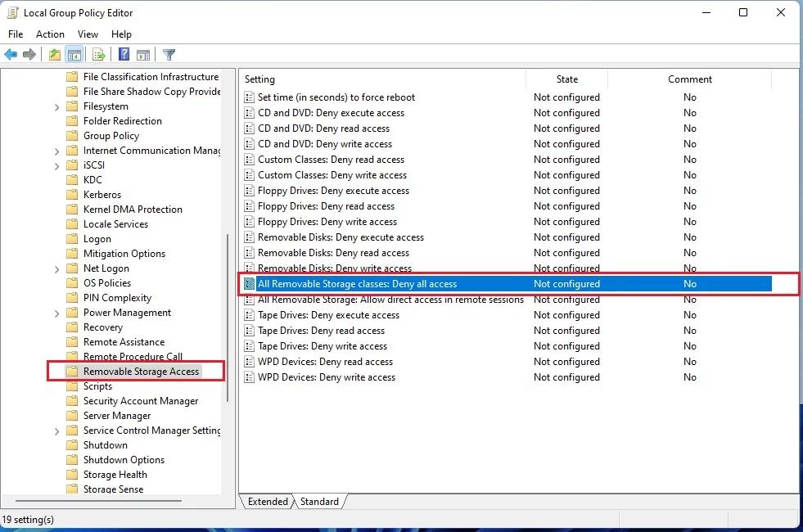This screenshot has width=803, height=532.
Task: Click folder icon next to Logon
Action: coord(72,239)
